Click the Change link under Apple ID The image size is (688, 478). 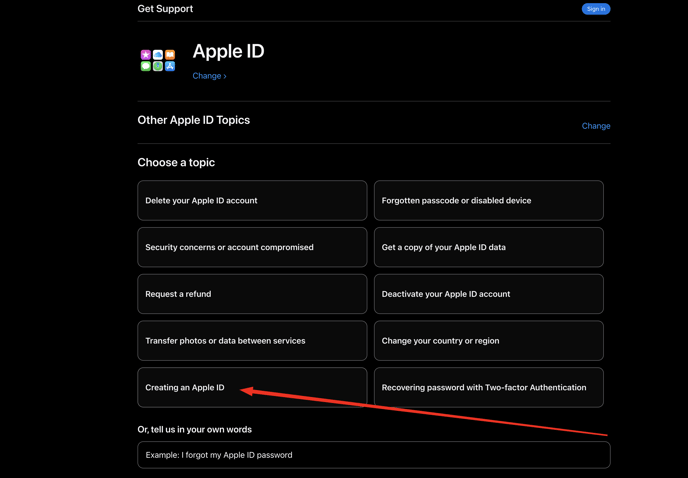[x=209, y=76]
